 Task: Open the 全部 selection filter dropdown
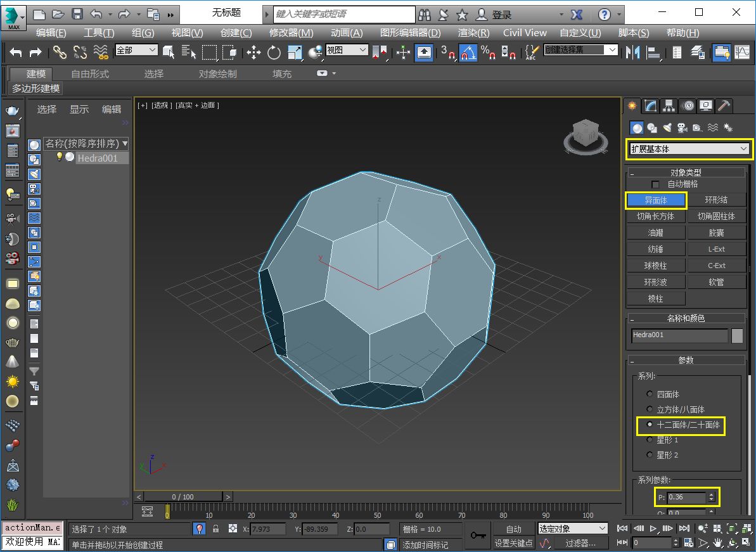137,50
